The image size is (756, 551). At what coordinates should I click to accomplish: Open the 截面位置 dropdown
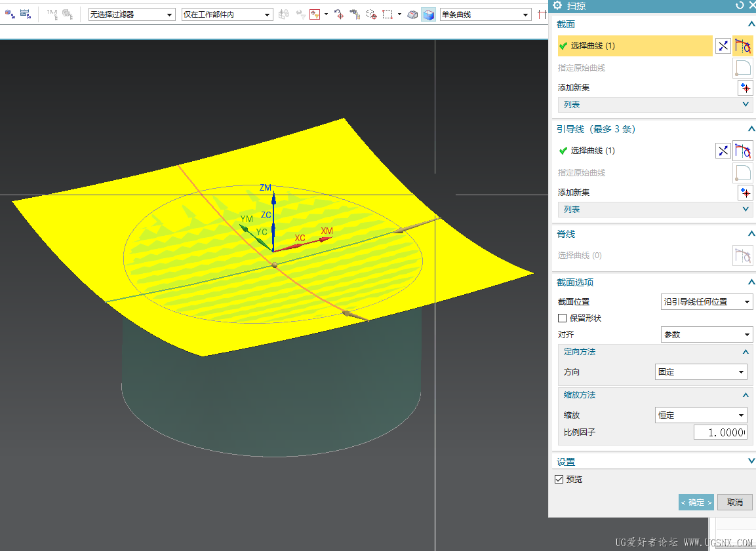click(707, 302)
